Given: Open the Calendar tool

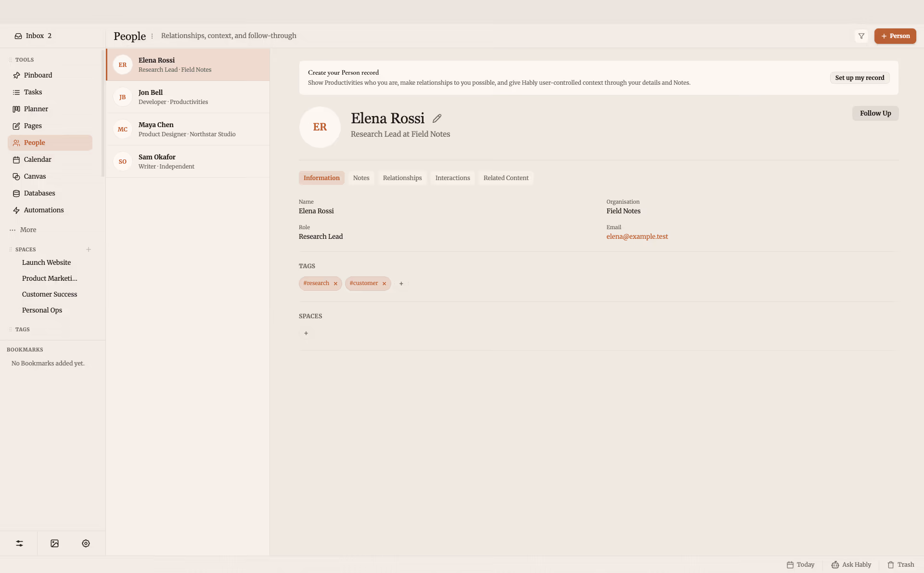Looking at the screenshot, I should (x=50, y=159).
